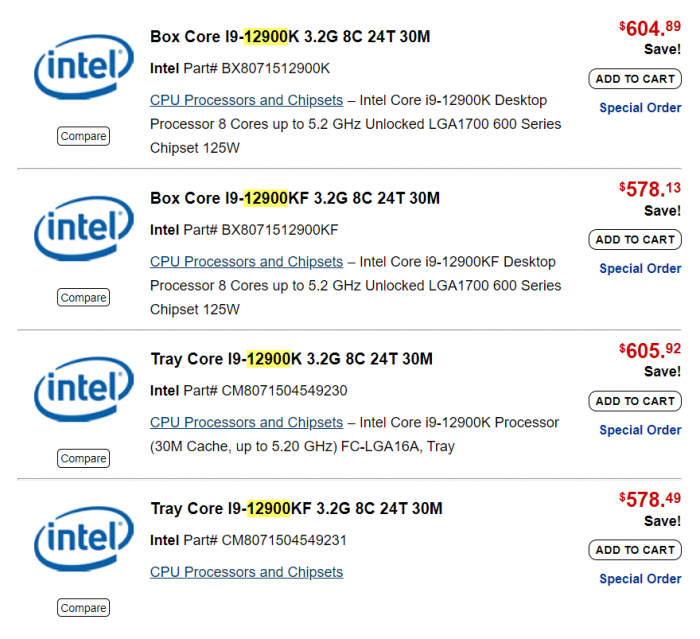The width and height of the screenshot is (700, 639).
Task: Open CPU Processors and Chipsets link under BX8071512900KF
Action: (x=246, y=262)
